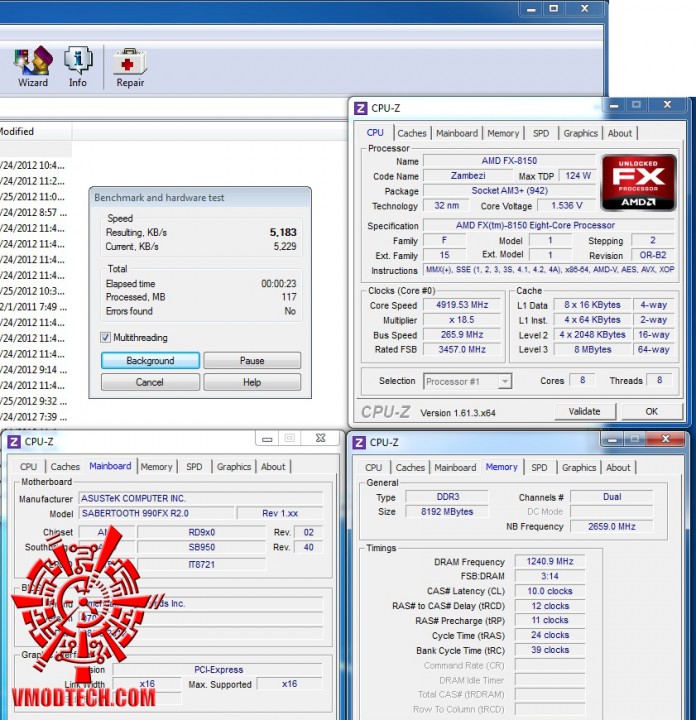Image resolution: width=696 pixels, height=720 pixels.
Task: Click the Zambezi code name field
Action: point(468,176)
